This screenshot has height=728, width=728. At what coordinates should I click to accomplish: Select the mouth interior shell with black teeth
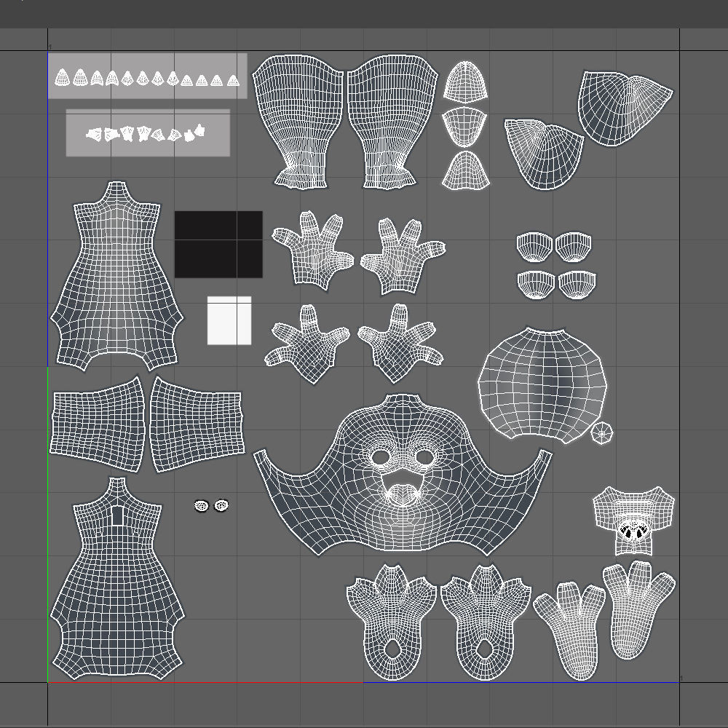pos(634,521)
